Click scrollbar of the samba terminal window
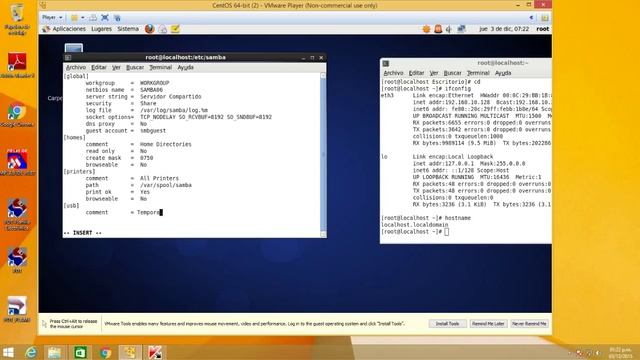Screen dimensions: 640x360 [323, 155]
